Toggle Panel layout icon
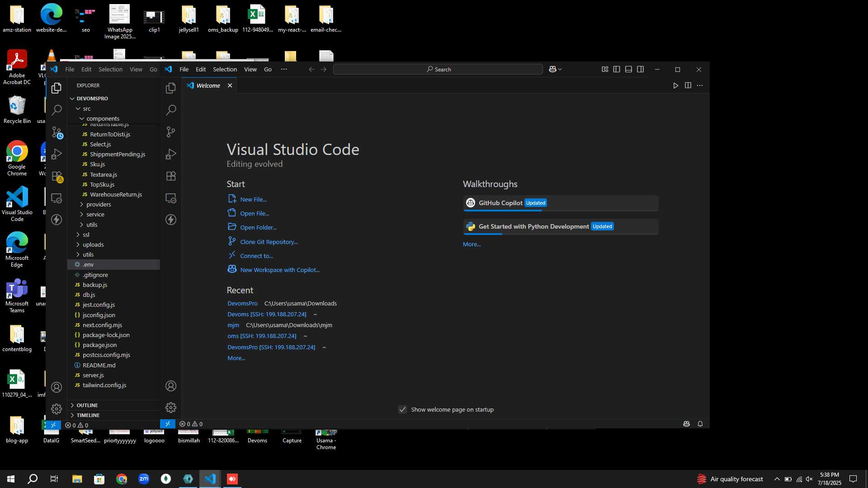Screen dimensions: 868x488 [x=628, y=69]
